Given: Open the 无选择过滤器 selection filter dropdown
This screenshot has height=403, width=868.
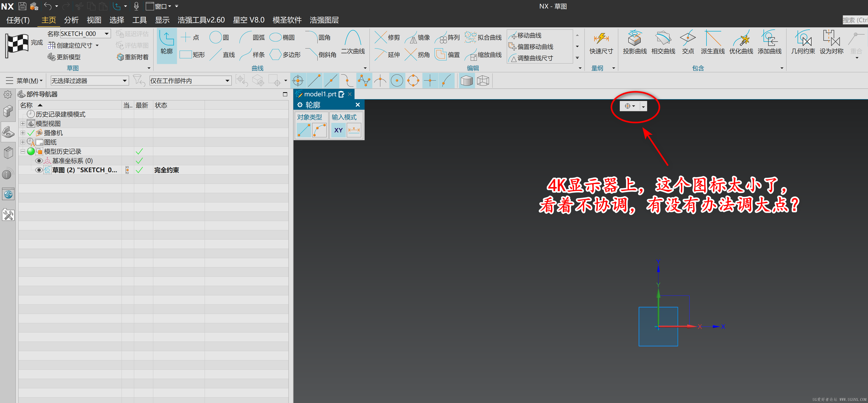Looking at the screenshot, I should point(125,81).
